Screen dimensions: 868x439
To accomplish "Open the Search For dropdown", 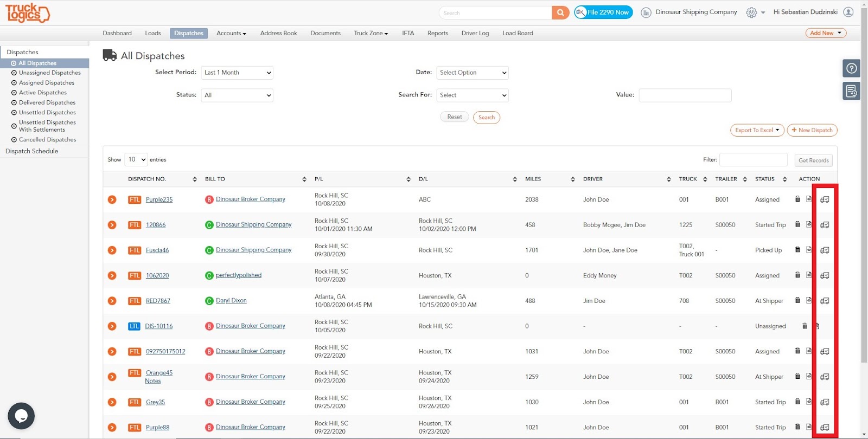I will point(473,95).
